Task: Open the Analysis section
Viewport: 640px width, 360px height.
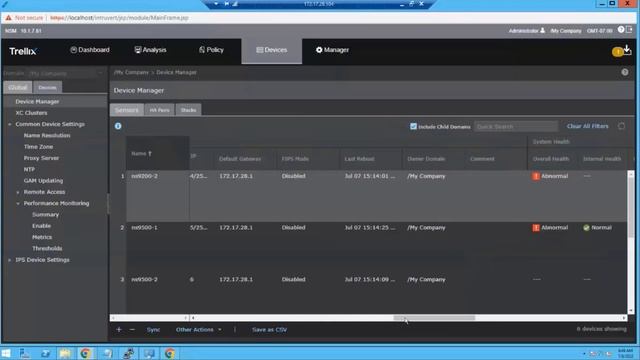Action: coord(150,50)
